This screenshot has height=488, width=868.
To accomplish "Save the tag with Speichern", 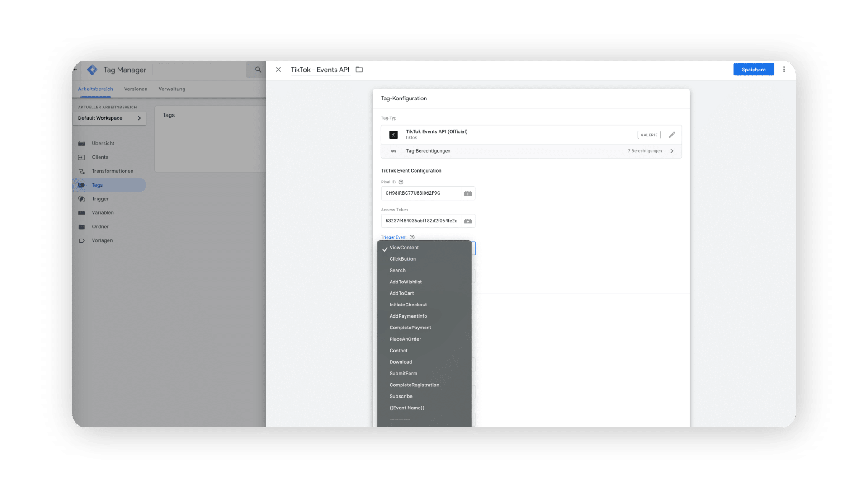I will [754, 70].
